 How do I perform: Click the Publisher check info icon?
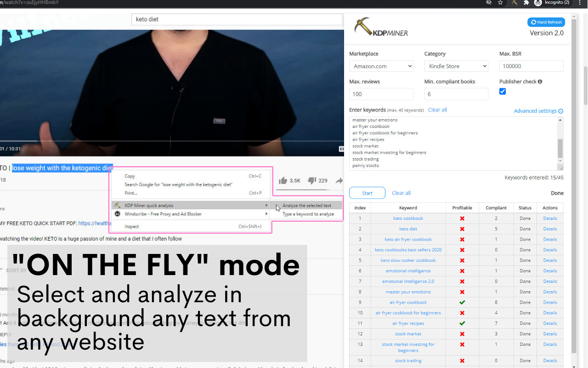[x=540, y=81]
